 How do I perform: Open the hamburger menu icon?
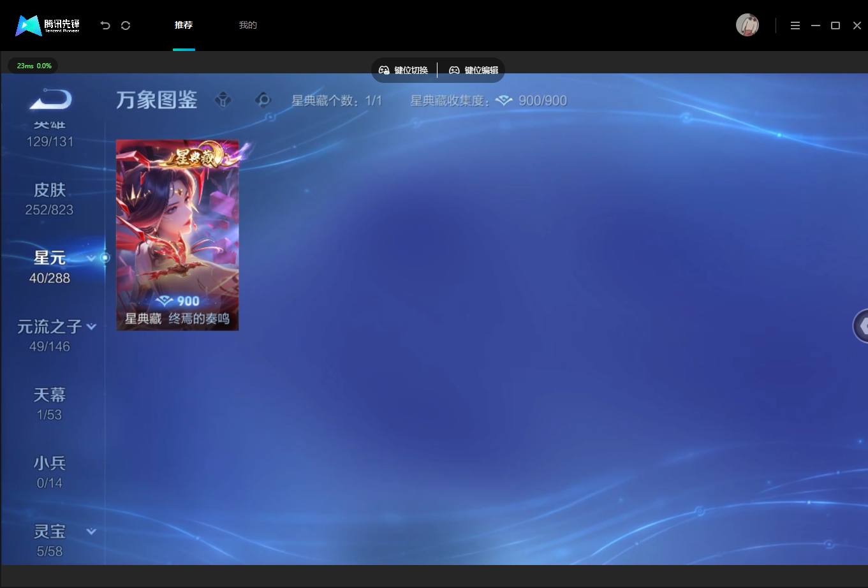coord(795,26)
